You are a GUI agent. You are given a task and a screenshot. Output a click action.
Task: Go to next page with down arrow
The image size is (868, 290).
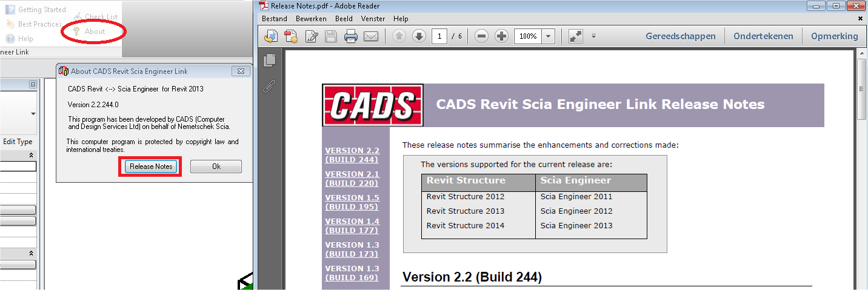point(419,36)
